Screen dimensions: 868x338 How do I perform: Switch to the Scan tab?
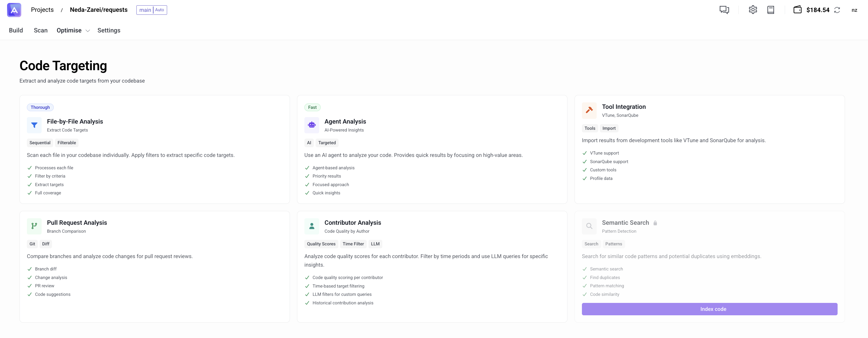click(40, 30)
